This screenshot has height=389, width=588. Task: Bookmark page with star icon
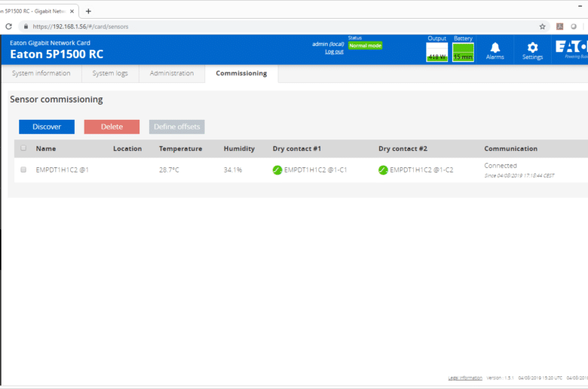[x=542, y=26]
